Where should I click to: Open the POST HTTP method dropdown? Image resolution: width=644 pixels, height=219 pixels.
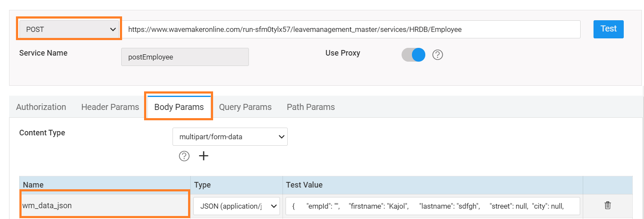coord(69,29)
